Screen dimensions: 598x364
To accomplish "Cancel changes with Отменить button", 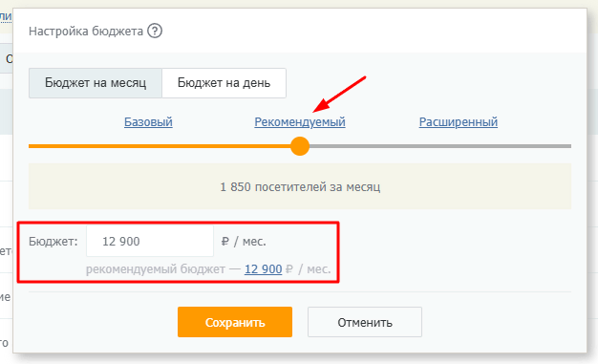I will point(365,322).
